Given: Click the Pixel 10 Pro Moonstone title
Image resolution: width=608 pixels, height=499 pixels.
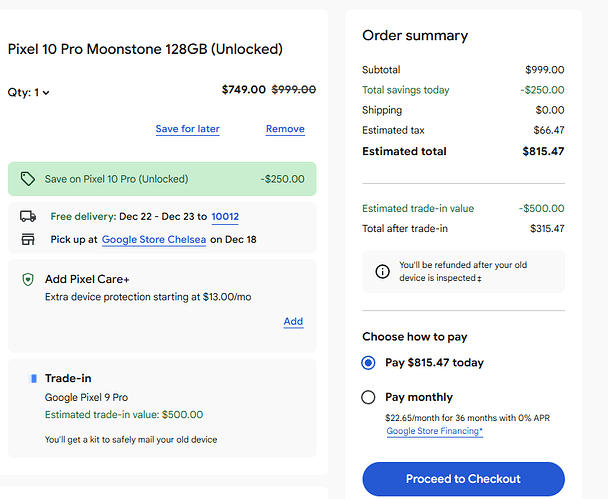Looking at the screenshot, I should [x=145, y=49].
